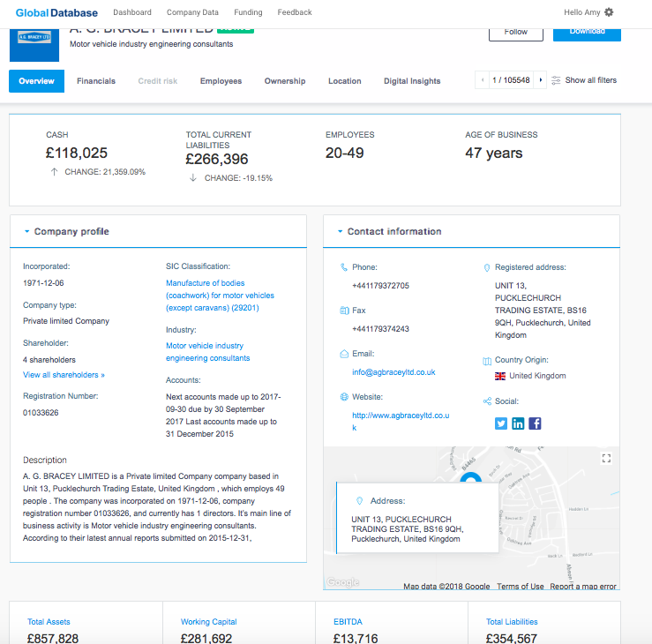Click the fax number +441179374243
This screenshot has height=644, width=652.
click(380, 329)
